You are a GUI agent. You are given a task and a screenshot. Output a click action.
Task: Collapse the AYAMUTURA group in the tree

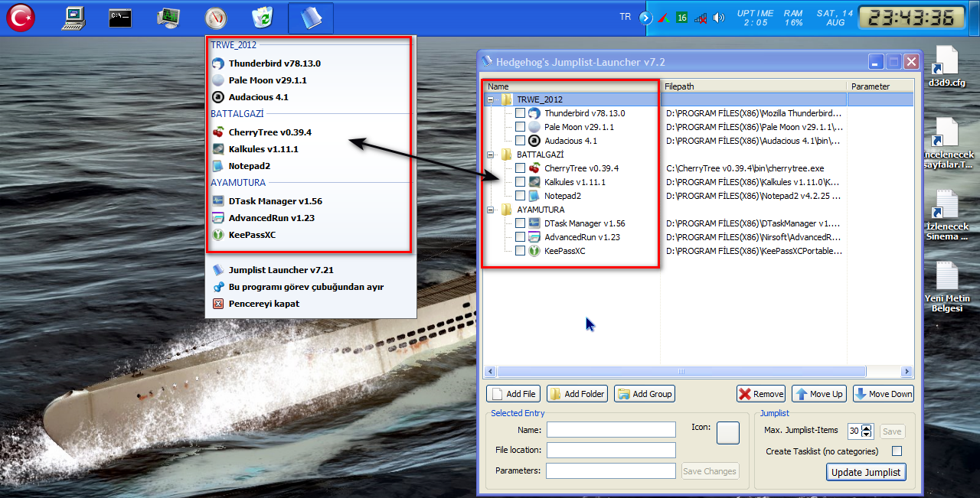[491, 210]
